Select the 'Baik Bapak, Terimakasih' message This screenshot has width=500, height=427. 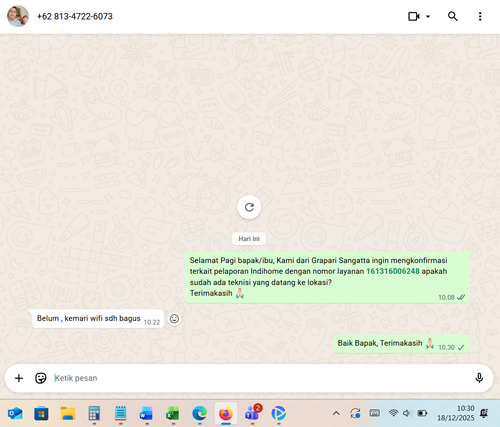(x=401, y=344)
